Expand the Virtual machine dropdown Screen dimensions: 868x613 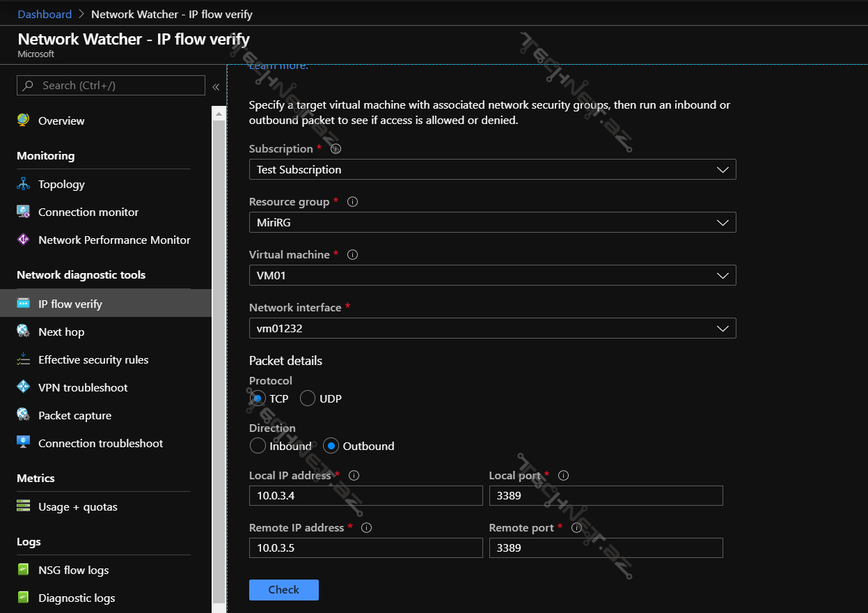coord(492,276)
